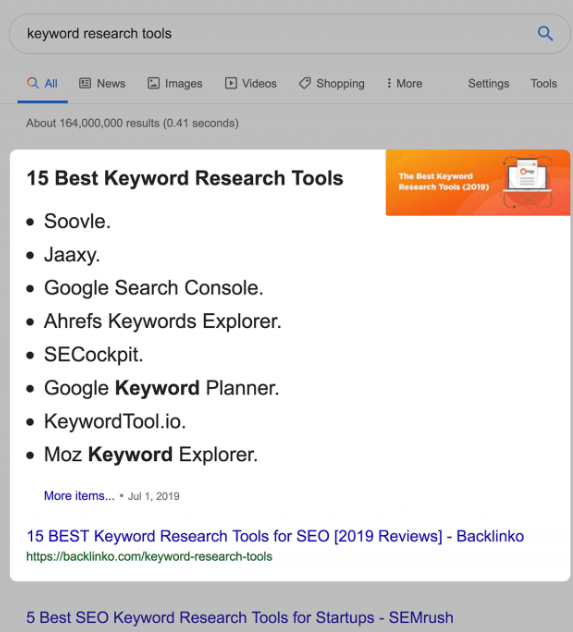573x632 pixels.
Task: Click the Ahrefs Keywords Explorer list item
Action: point(163,321)
